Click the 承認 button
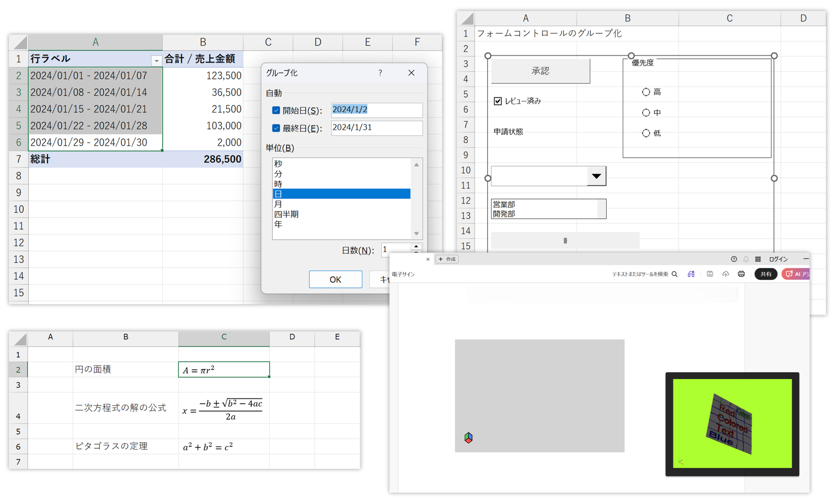This screenshot has height=504, width=837. coord(540,71)
